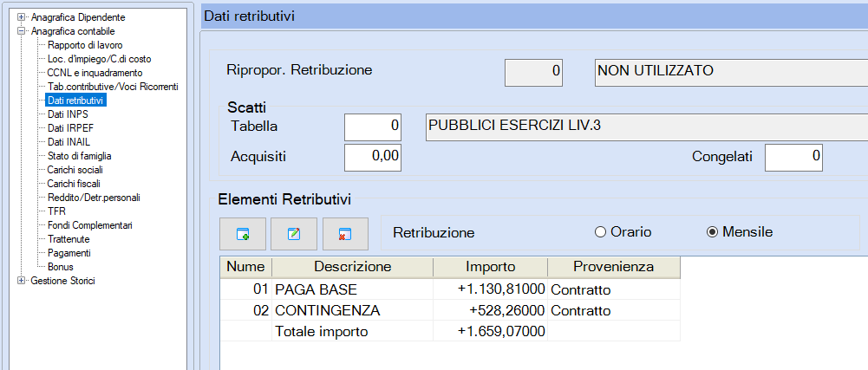Image resolution: width=868 pixels, height=370 pixels.
Task: Click the Nume column header
Action: [x=245, y=267]
